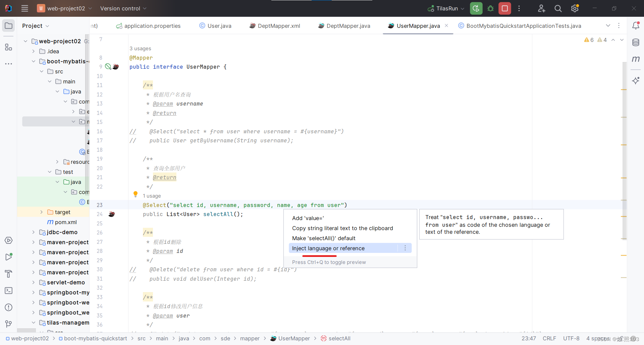This screenshot has height=345, width=644.
Task: Choose Copy string literal text to clipboard
Action: click(350, 228)
